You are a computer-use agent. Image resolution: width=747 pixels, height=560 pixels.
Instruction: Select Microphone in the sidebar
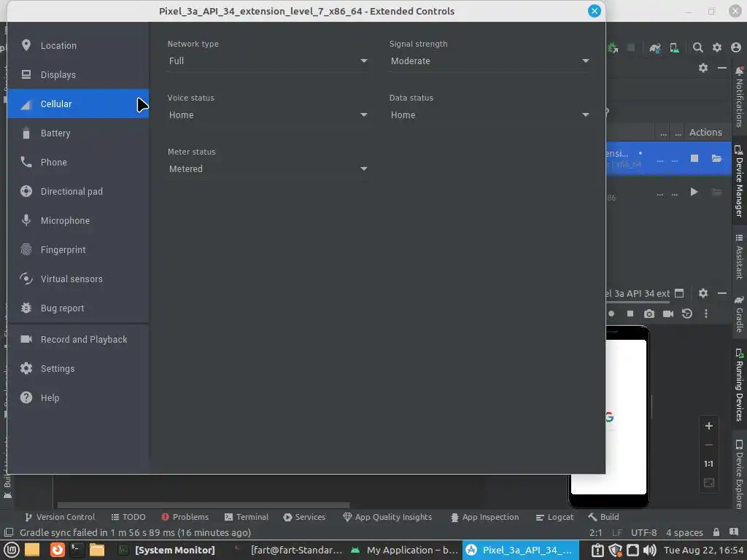point(78,220)
